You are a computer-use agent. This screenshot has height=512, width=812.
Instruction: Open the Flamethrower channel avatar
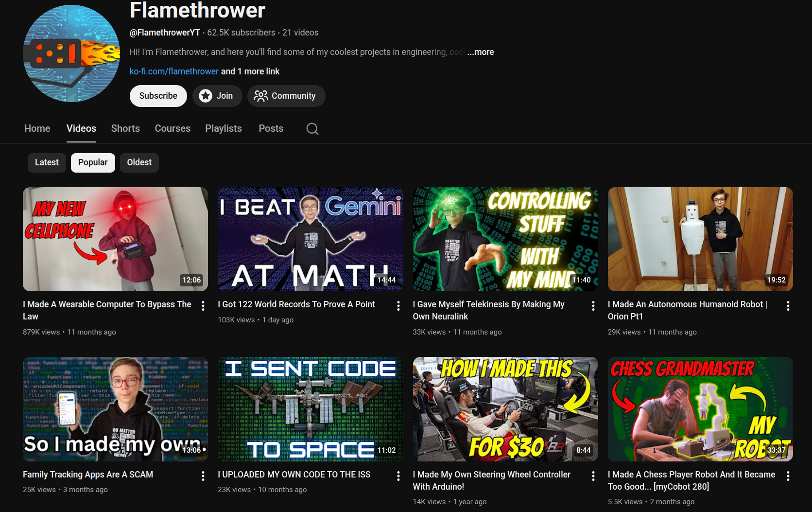[x=71, y=53]
